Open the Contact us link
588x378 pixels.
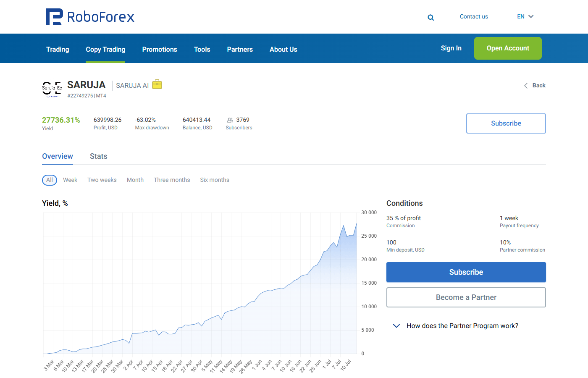click(x=474, y=16)
